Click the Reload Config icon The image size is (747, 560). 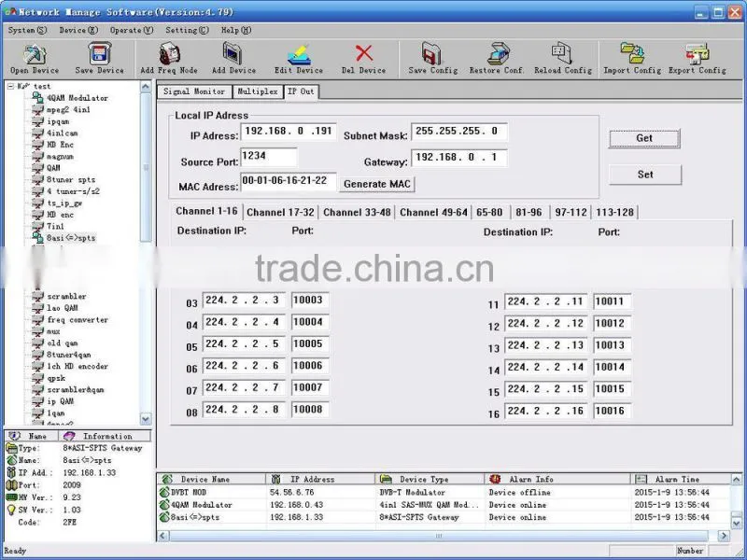tap(562, 53)
